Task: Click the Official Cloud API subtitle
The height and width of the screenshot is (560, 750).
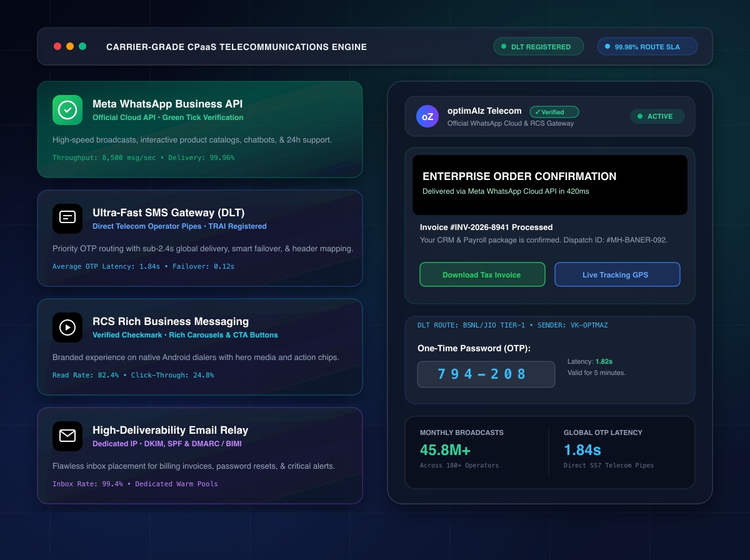Action: coord(168,117)
